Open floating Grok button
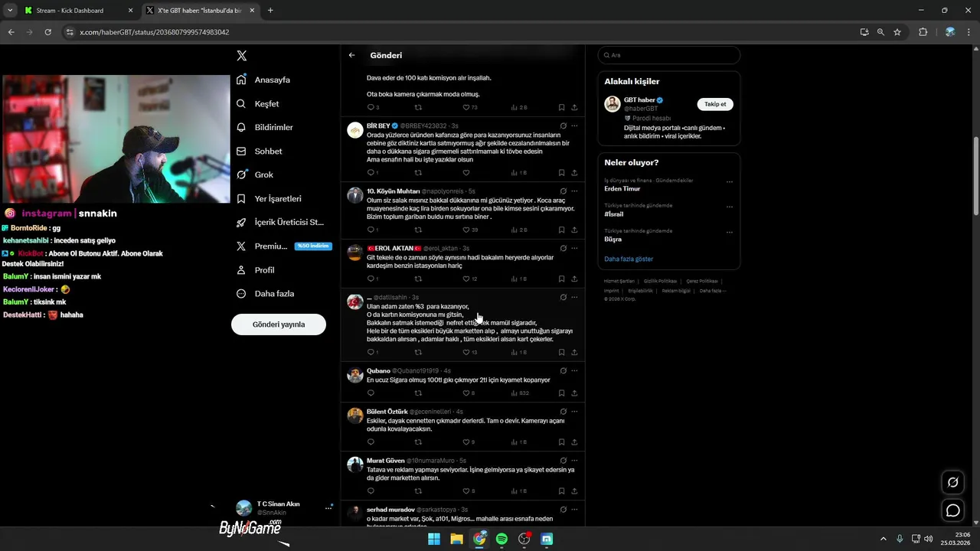The image size is (980, 551). (x=953, y=482)
